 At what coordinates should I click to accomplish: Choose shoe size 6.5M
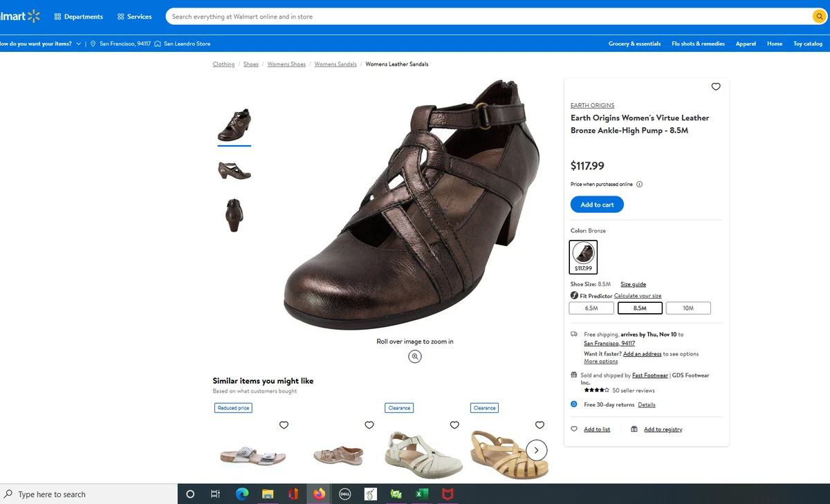[591, 308]
